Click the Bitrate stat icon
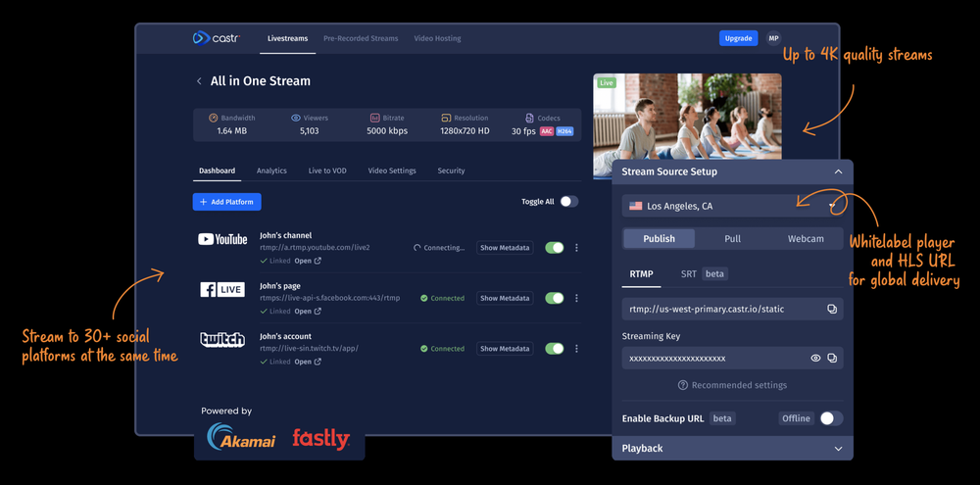 coord(375,118)
